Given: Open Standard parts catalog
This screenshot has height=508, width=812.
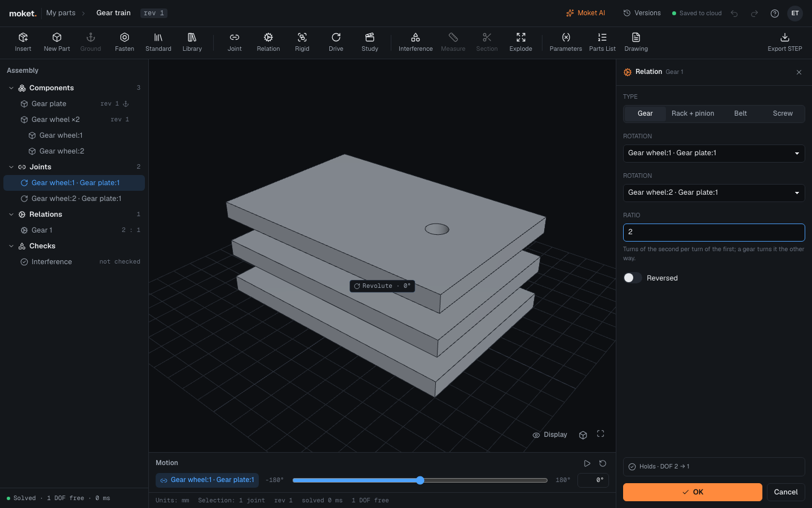Looking at the screenshot, I should (x=158, y=42).
